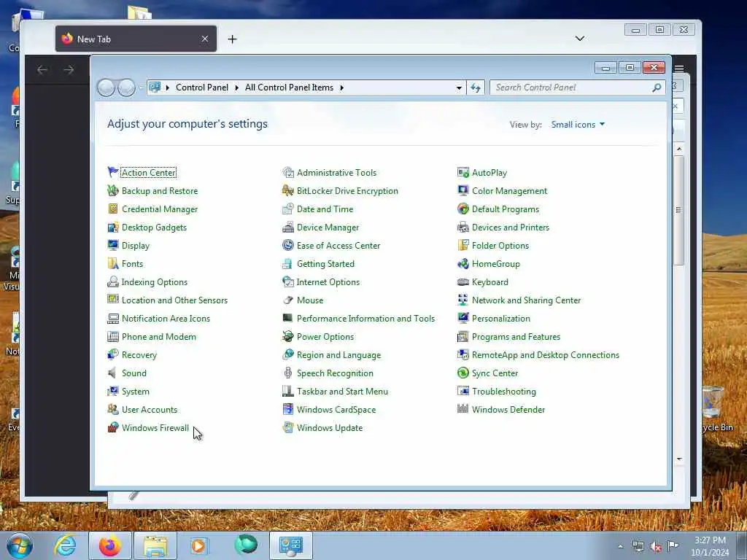Open the Programs and Features link

click(516, 337)
